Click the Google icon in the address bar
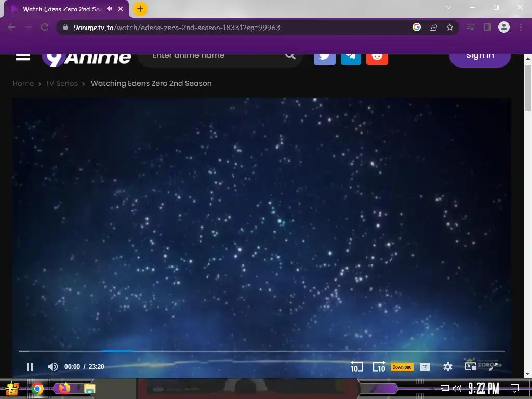 tap(417, 27)
